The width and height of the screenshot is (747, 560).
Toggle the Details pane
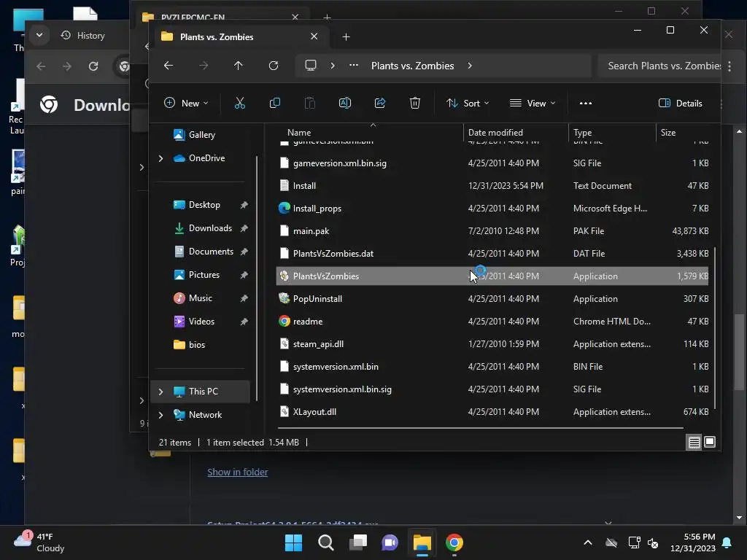click(681, 104)
